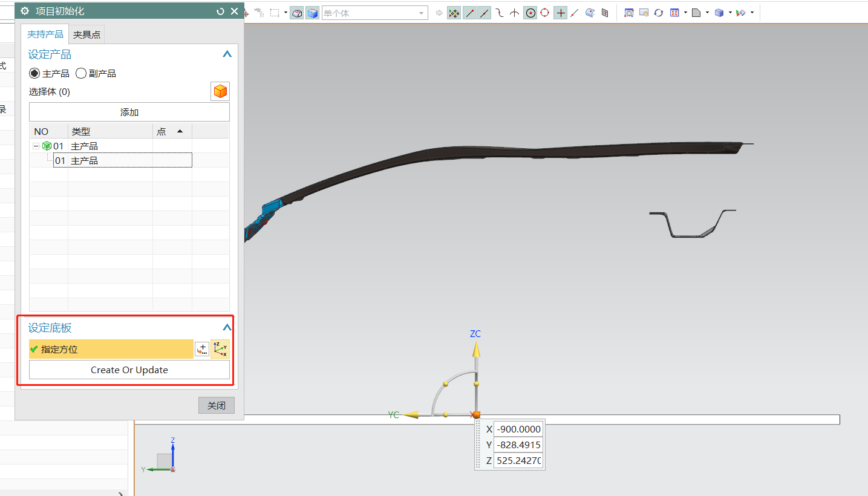The width and height of the screenshot is (868, 496).
Task: Toggle the Existing Point snap icon
Action: [561, 13]
